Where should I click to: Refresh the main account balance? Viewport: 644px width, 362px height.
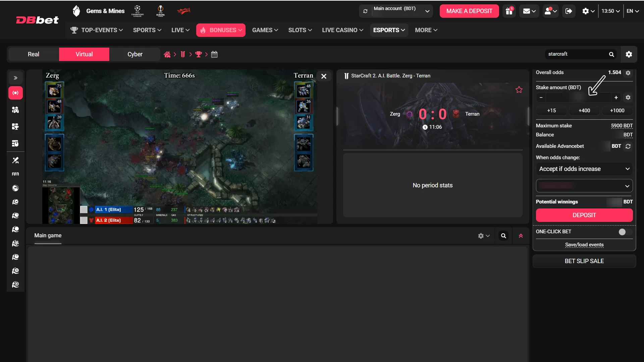[x=365, y=11]
